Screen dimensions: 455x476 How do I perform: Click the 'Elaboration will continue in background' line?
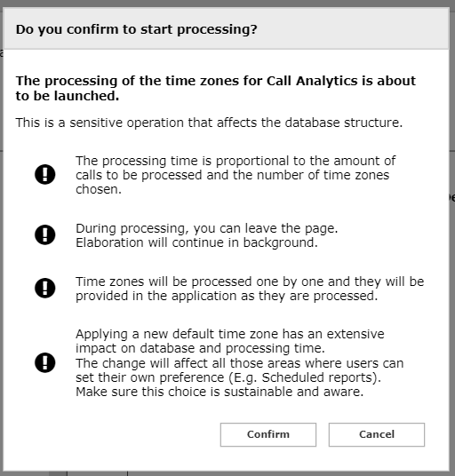pos(196,242)
